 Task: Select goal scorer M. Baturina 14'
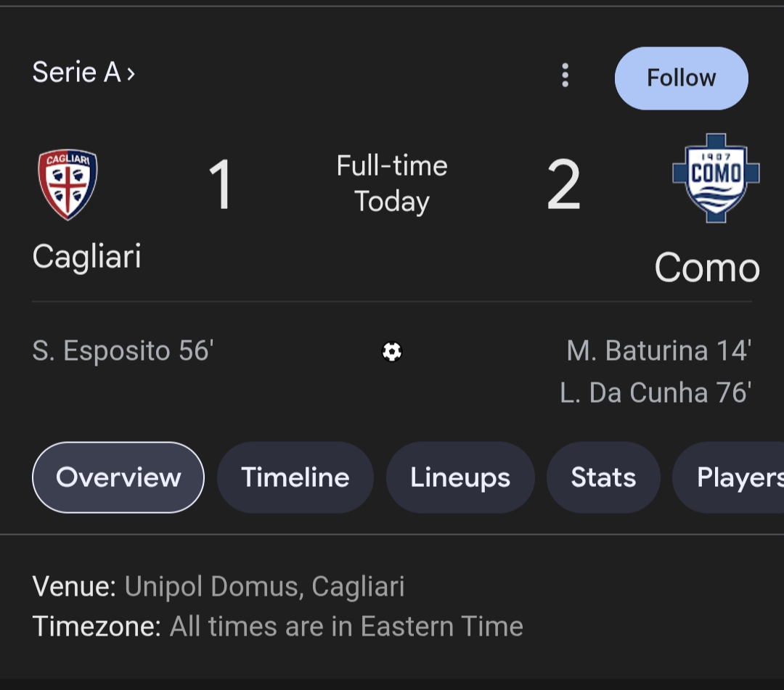(658, 351)
